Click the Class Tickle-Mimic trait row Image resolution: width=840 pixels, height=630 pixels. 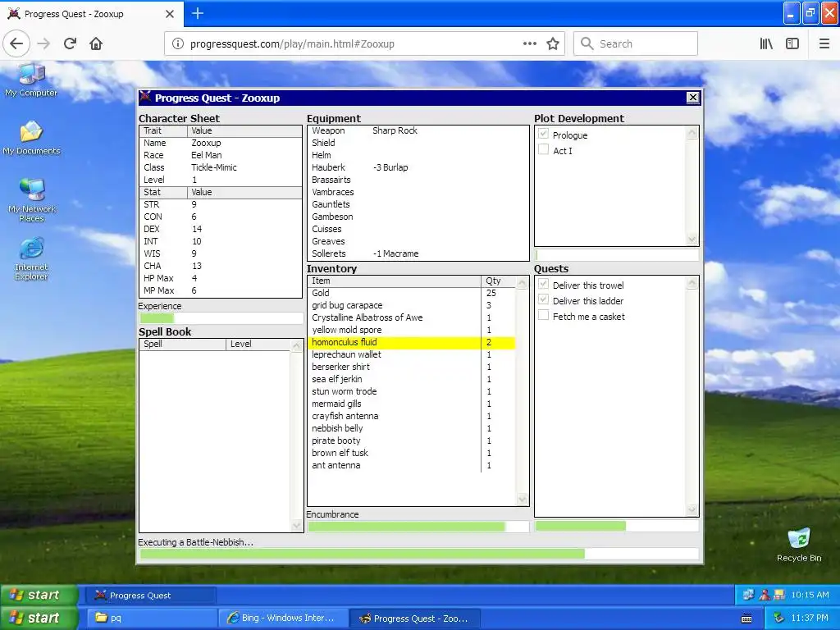coord(221,167)
